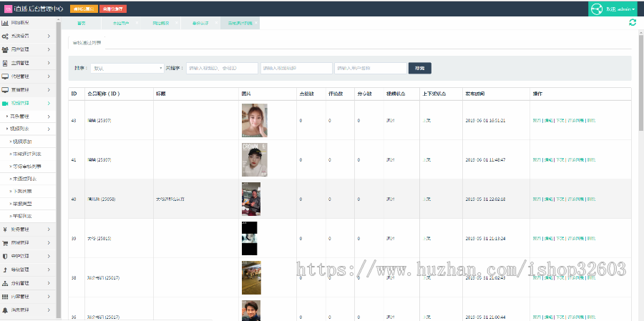644x321 pixels.
Task: Open the thumbnail image of row ID 43
Action: (x=254, y=120)
